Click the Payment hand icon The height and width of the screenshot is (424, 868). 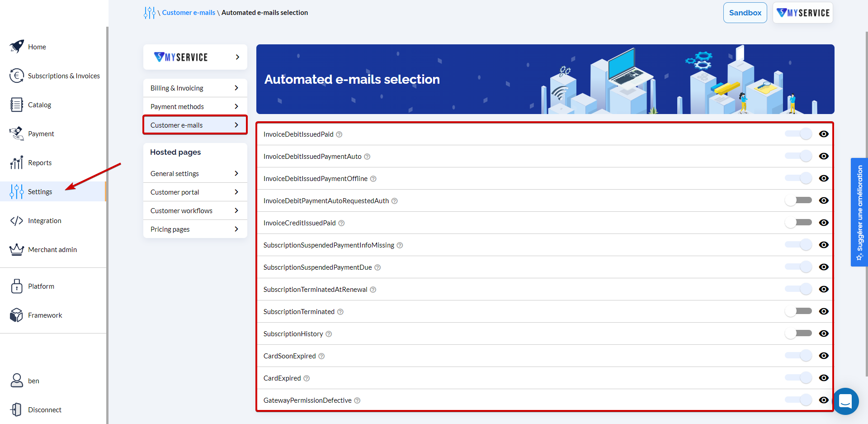pos(17,133)
